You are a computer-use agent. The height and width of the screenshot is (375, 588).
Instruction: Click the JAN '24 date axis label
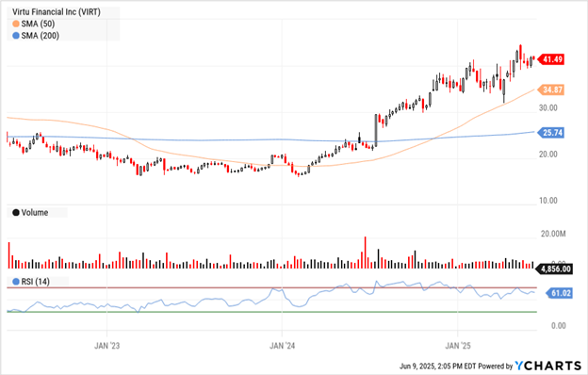[282, 346]
